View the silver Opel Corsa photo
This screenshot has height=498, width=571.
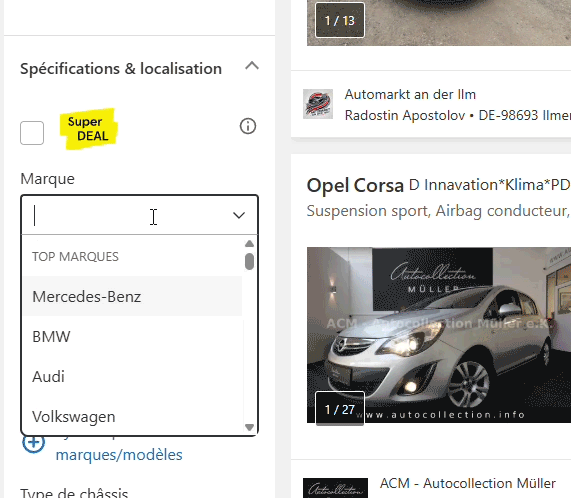(x=439, y=335)
